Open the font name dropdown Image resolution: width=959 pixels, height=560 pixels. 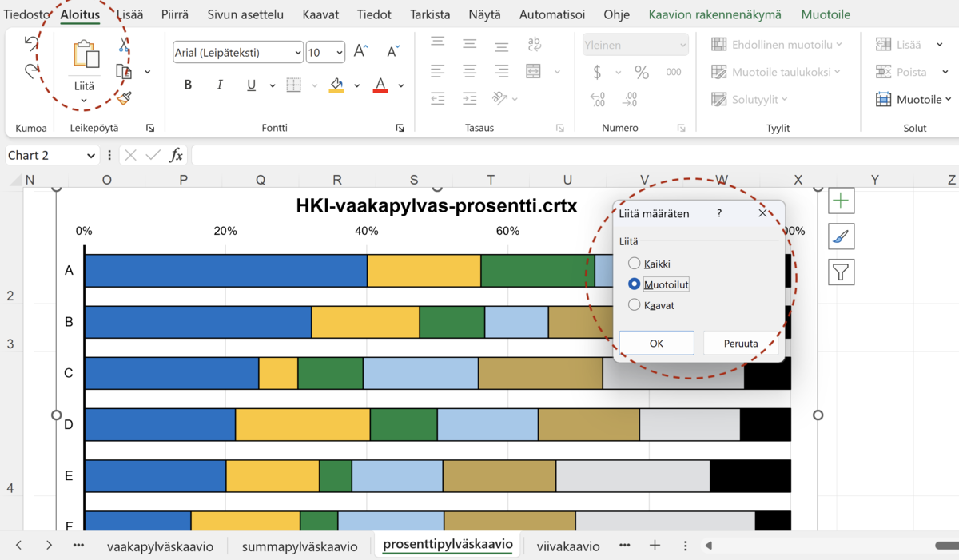pyautogui.click(x=297, y=54)
